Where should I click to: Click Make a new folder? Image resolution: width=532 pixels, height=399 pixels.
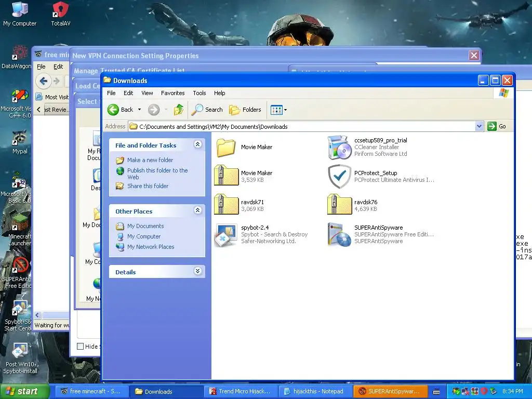150,160
